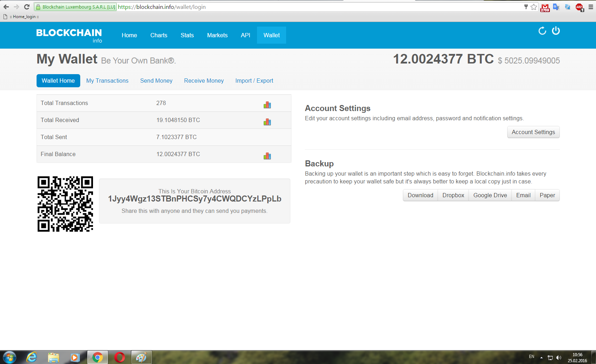The image size is (596, 364).
Task: Switch to My Transactions tab
Action: [x=107, y=81]
